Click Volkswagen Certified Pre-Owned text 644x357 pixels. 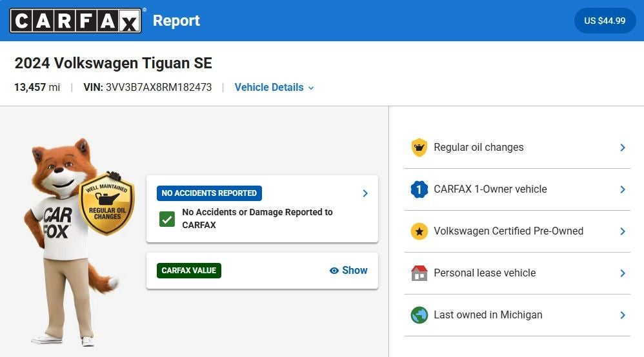[x=508, y=231]
